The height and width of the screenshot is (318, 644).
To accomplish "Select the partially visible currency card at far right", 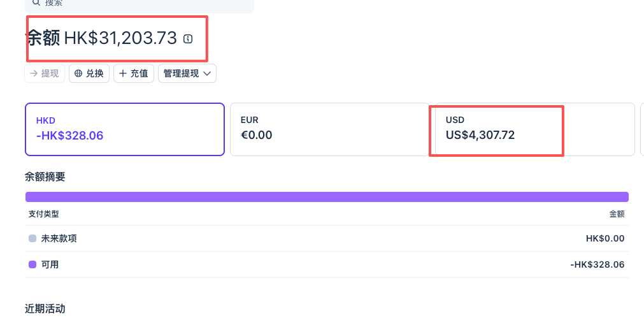I will pos(642,129).
